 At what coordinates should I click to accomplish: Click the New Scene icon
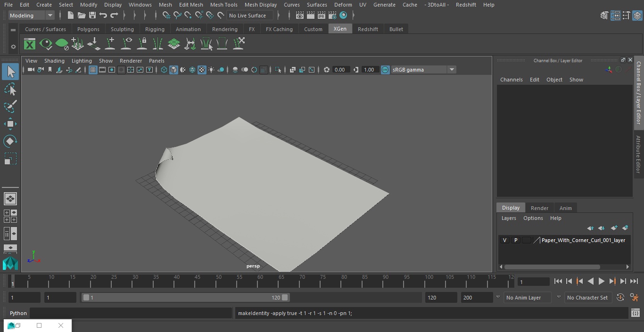click(70, 16)
